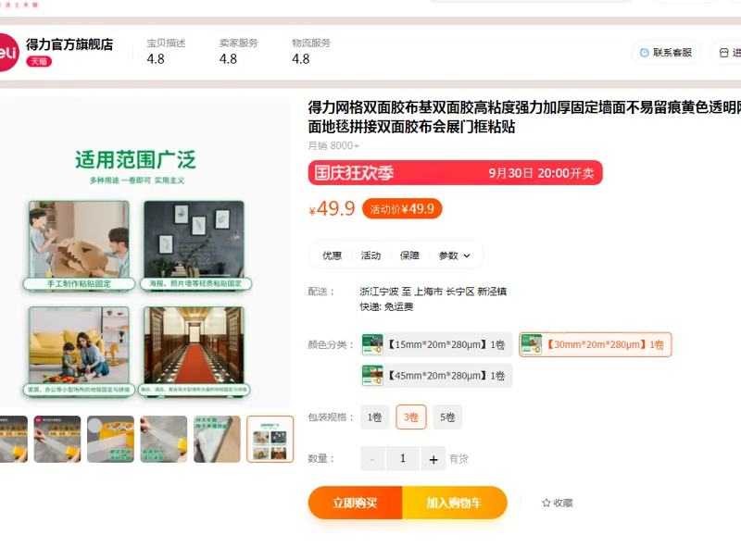The image size is (741, 560).
Task: Decrease quantity with the minus button
Action: click(372, 459)
